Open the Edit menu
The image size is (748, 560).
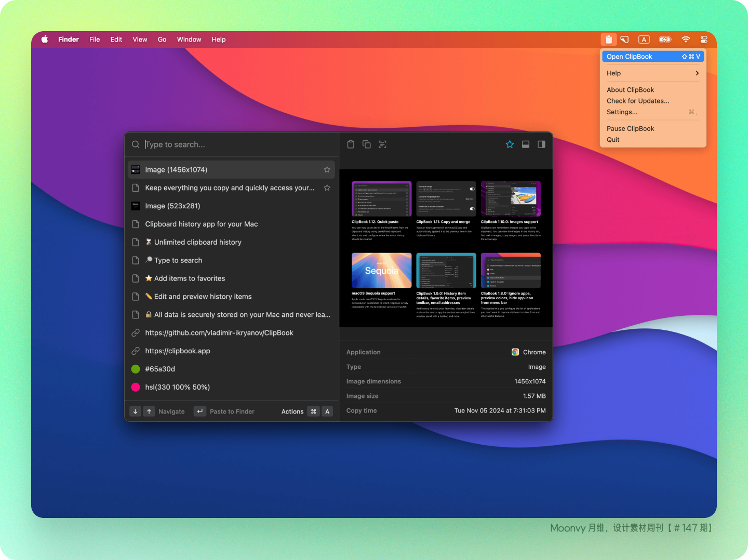point(116,39)
